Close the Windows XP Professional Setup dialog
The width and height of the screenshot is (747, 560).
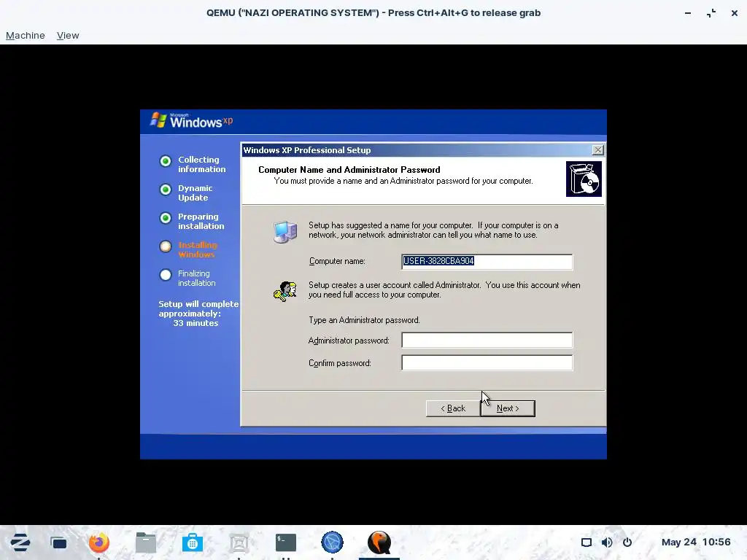click(598, 150)
